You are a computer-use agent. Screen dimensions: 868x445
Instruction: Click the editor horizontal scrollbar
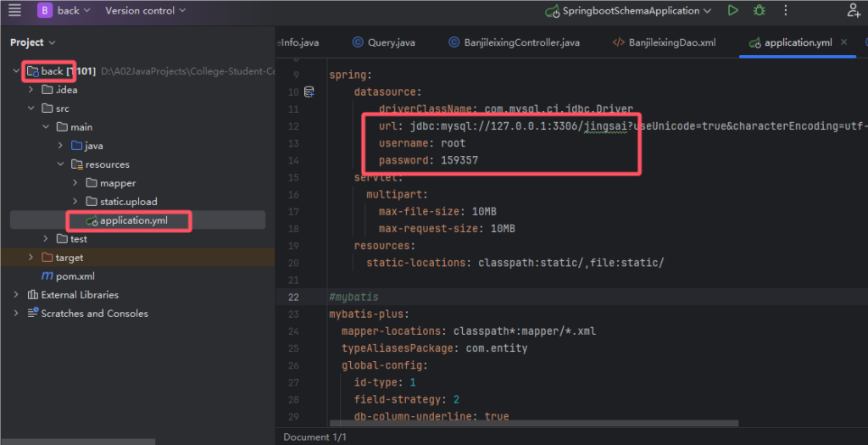[534, 424]
